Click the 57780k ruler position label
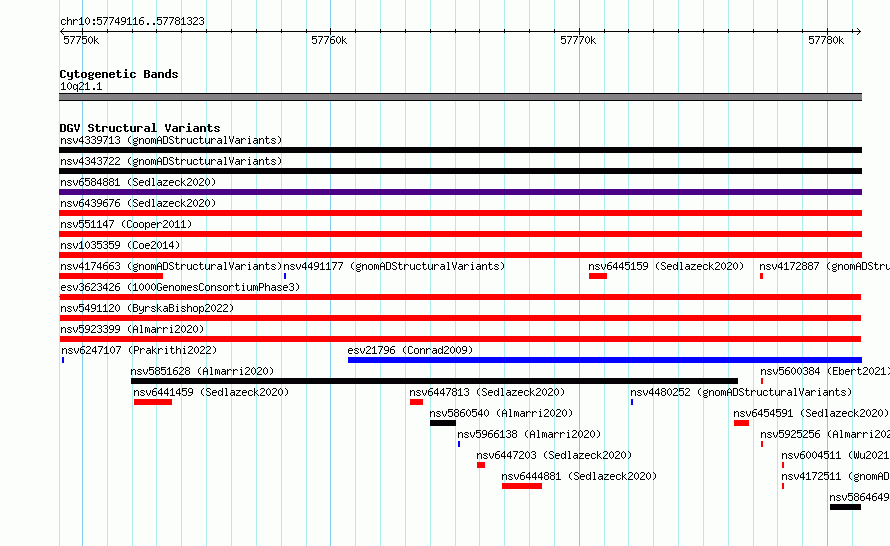Image resolution: width=890 pixels, height=546 pixels. [826, 40]
